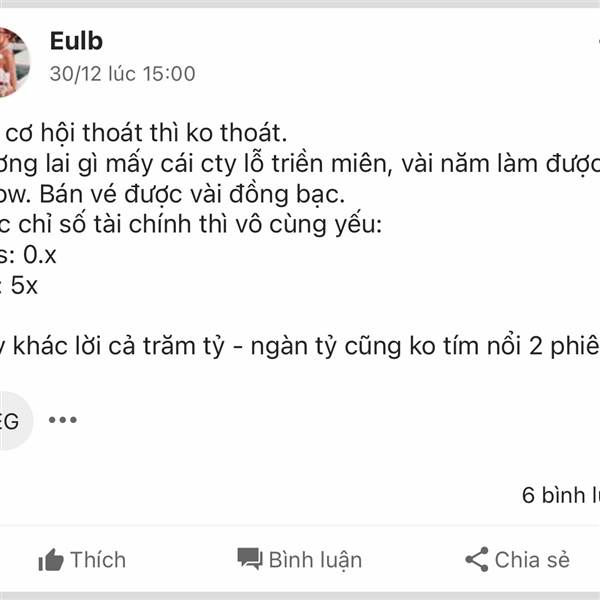Open the three-dots menu beside EG tag
This screenshot has width=600, height=600.
(x=63, y=420)
